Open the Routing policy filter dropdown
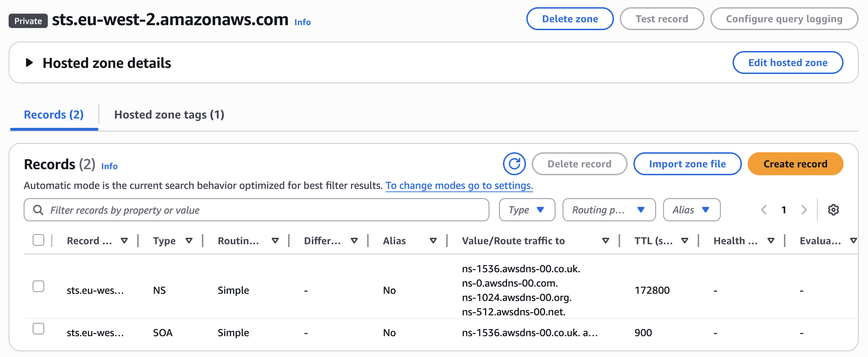 tap(609, 210)
